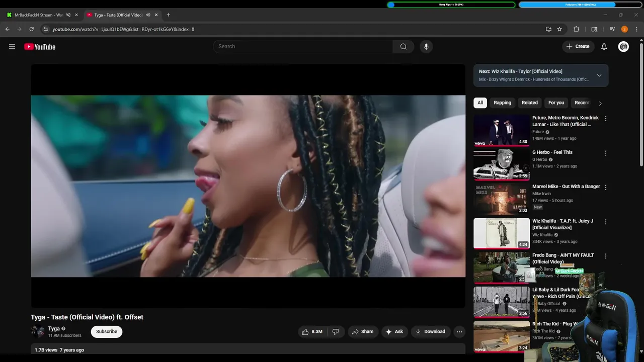Screen dimensions: 644x362
Task: Open the notifications bell
Action: click(604, 47)
